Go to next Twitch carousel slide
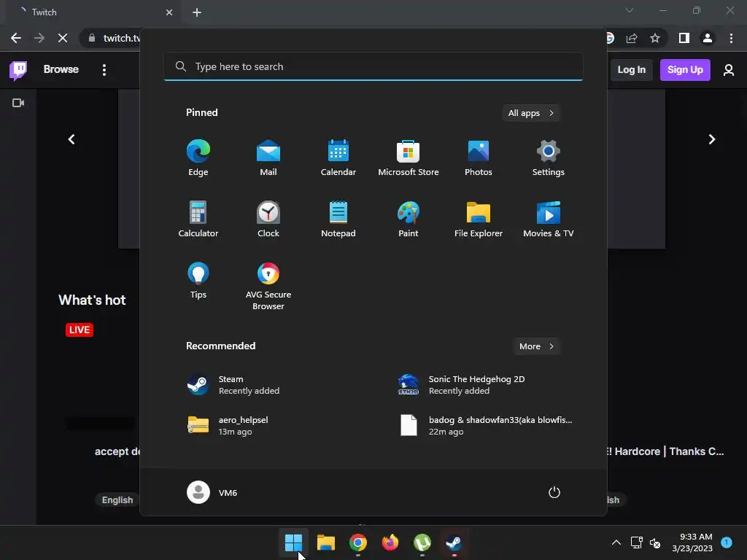This screenshot has height=560, width=747. pyautogui.click(x=712, y=139)
